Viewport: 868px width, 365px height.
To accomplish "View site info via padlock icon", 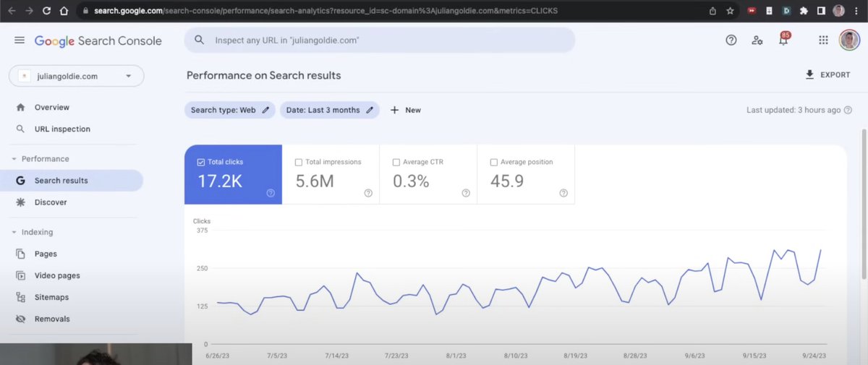I will coord(86,11).
